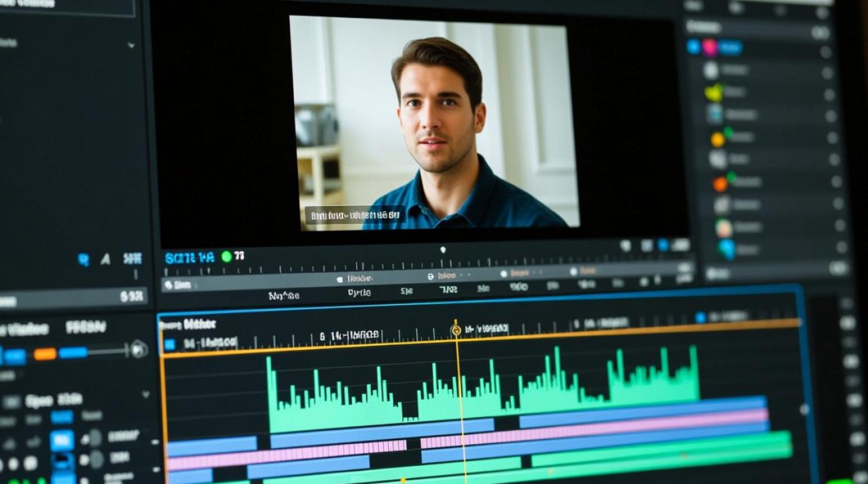Expand the chevron dropdown in the upper-left panel

131,45
